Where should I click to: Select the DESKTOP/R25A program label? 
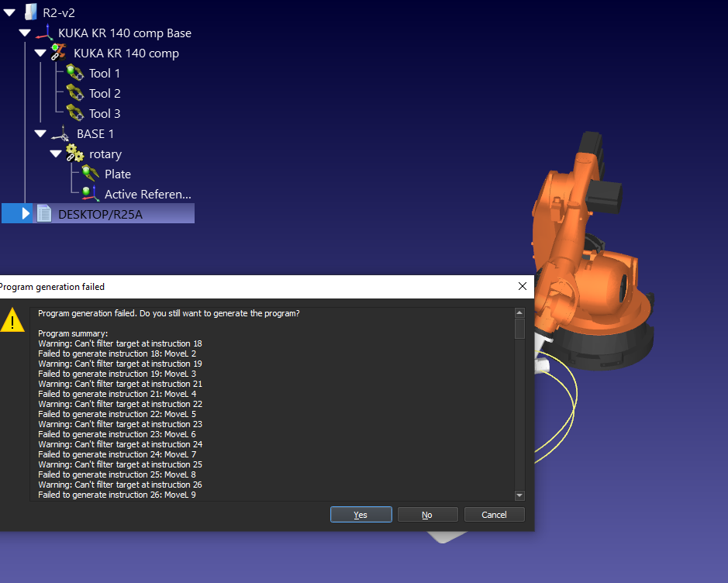(x=100, y=215)
